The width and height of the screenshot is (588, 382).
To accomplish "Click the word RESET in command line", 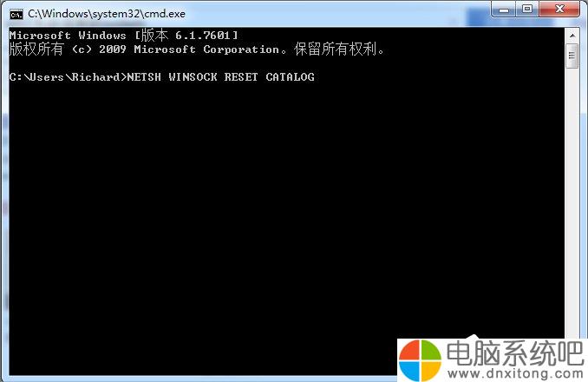I will (x=241, y=77).
